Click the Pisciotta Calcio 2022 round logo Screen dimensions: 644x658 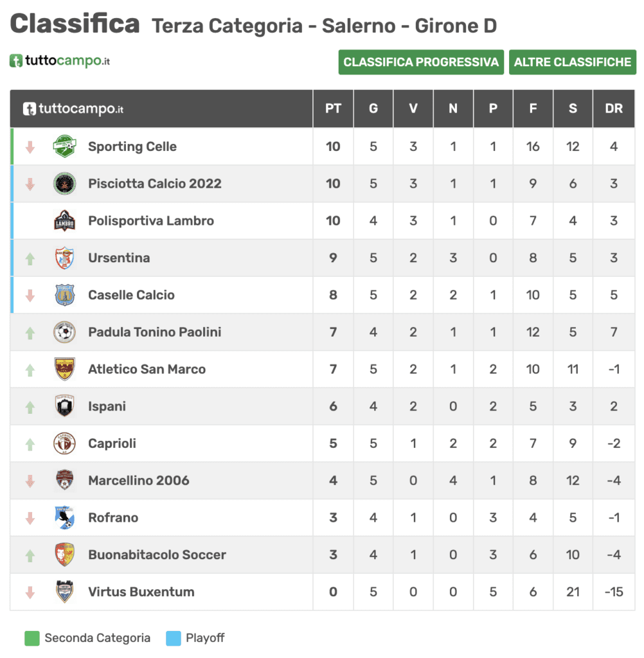pyautogui.click(x=65, y=183)
